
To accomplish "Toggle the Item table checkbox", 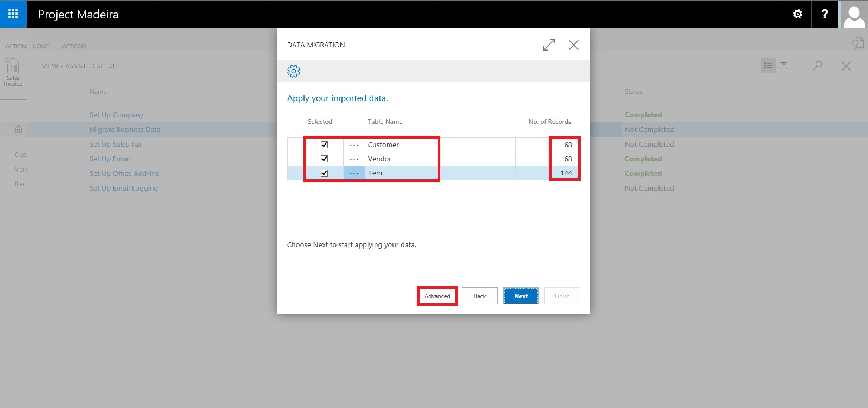I will (x=324, y=173).
